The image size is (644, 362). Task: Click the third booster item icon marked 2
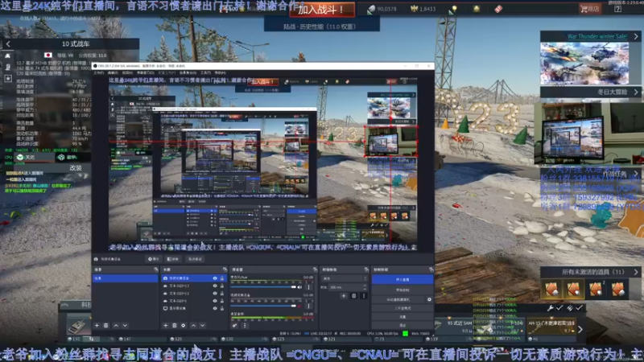[x=596, y=289]
